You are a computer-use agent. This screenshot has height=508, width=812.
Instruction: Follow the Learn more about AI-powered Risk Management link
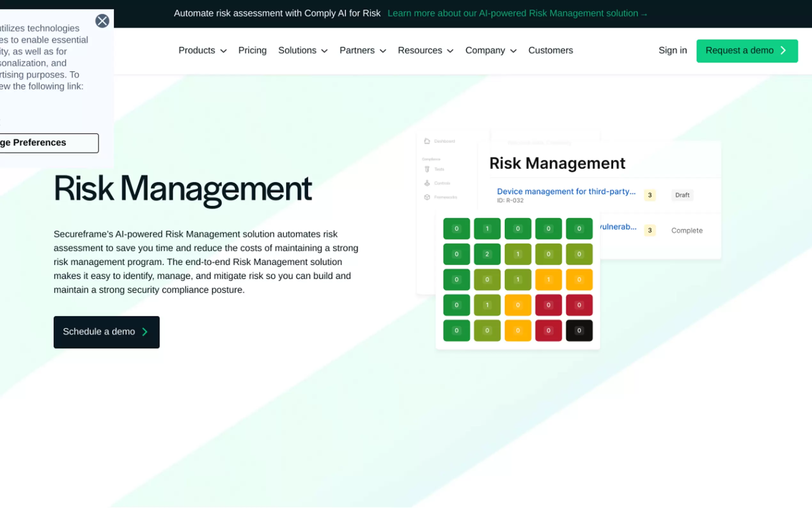517,13
